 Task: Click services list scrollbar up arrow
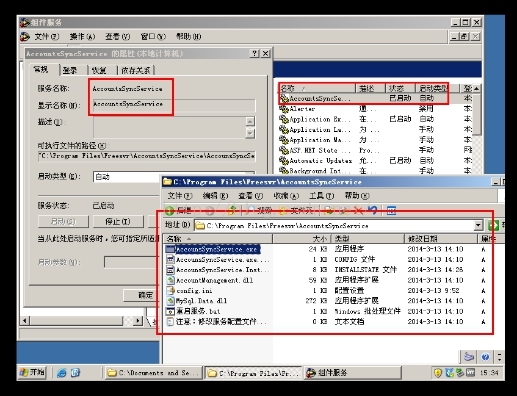coord(476,88)
